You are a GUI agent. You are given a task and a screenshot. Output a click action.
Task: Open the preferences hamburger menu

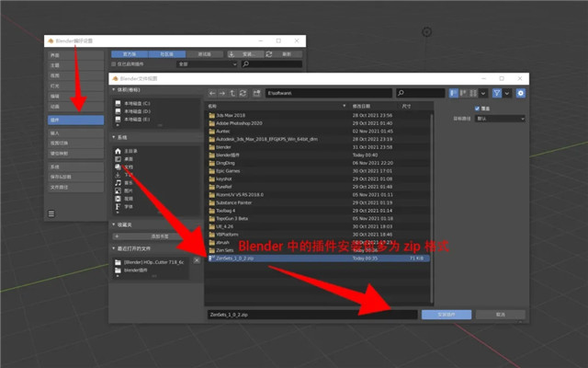pyautogui.click(x=51, y=213)
